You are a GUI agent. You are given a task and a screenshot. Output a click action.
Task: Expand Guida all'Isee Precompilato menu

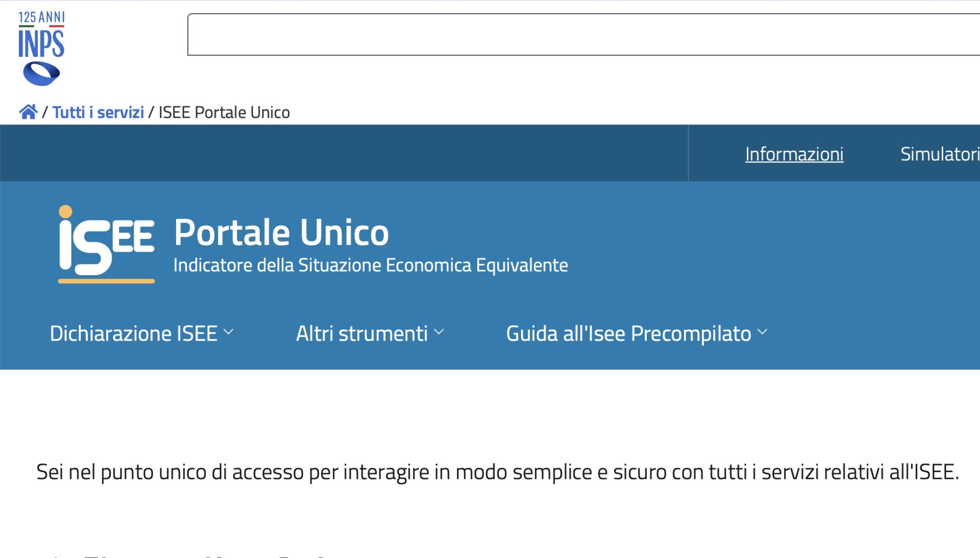coord(637,333)
